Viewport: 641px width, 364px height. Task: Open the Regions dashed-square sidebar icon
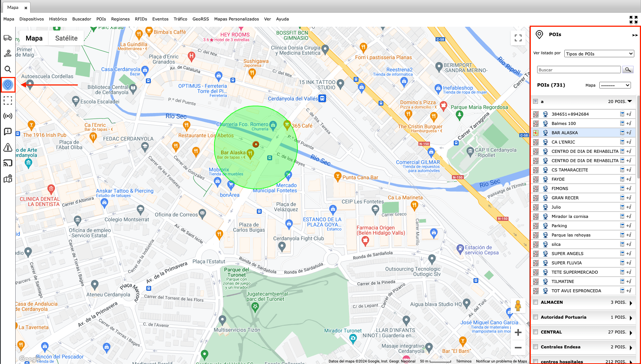coord(8,100)
